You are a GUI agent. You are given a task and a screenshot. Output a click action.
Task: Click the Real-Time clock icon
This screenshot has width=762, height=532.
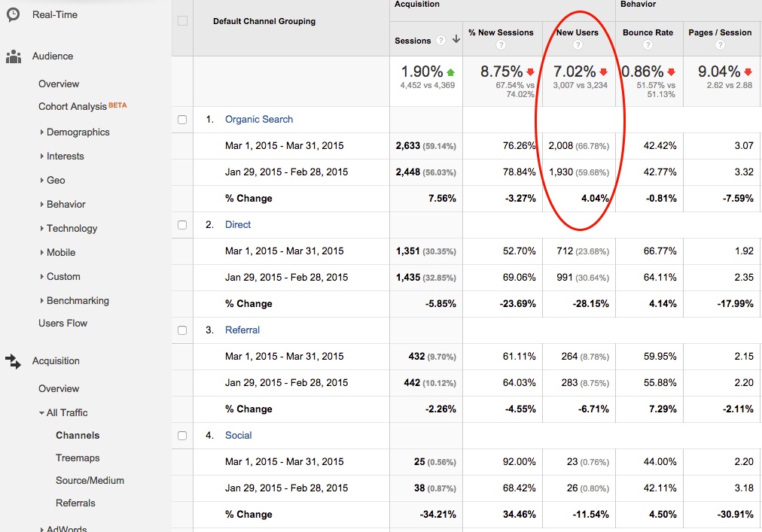tap(13, 14)
